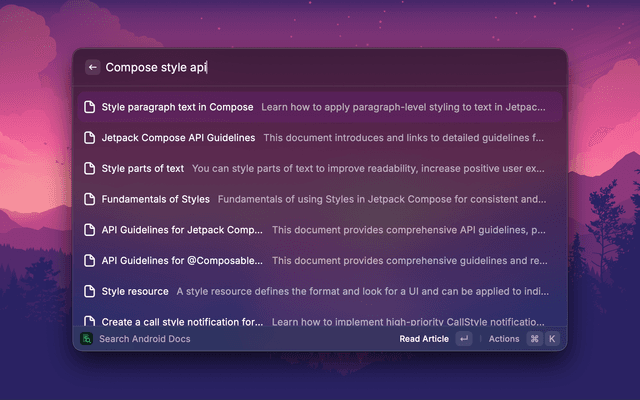640x400 pixels.
Task: Click the back arrow button
Action: coord(93,67)
